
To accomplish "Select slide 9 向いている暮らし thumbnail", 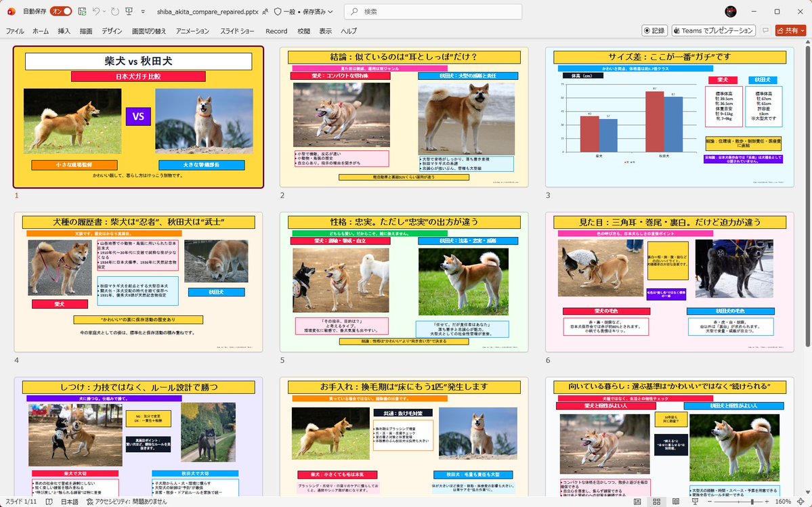I will pos(670,437).
